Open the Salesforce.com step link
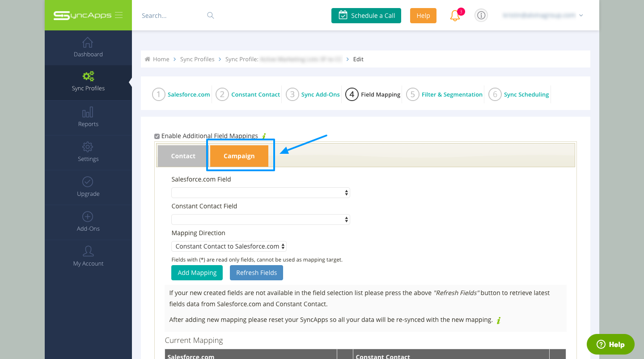The height and width of the screenshot is (359, 644). tap(189, 94)
